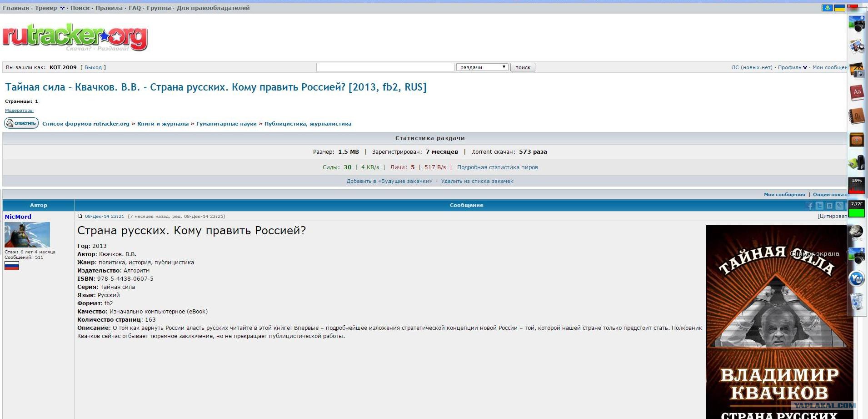This screenshot has height=419, width=868.
Task: Click the Russian flag under NicMord's profile
Action: (x=12, y=266)
